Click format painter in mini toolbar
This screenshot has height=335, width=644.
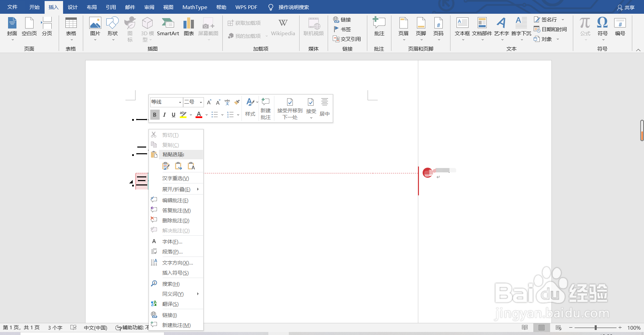click(237, 102)
